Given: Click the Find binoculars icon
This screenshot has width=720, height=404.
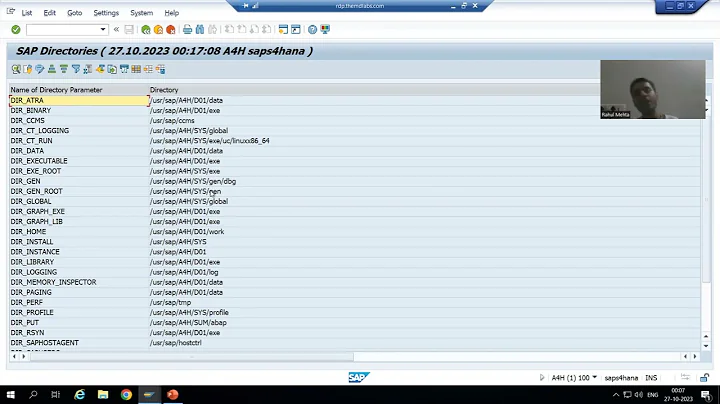Looking at the screenshot, I should coord(200,30).
